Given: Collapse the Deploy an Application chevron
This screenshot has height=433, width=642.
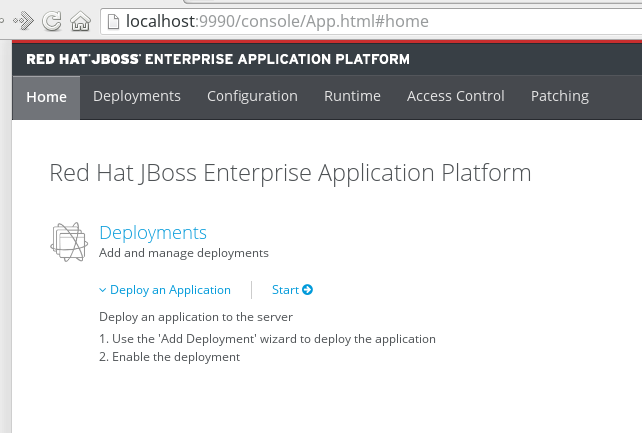Looking at the screenshot, I should click(x=102, y=290).
